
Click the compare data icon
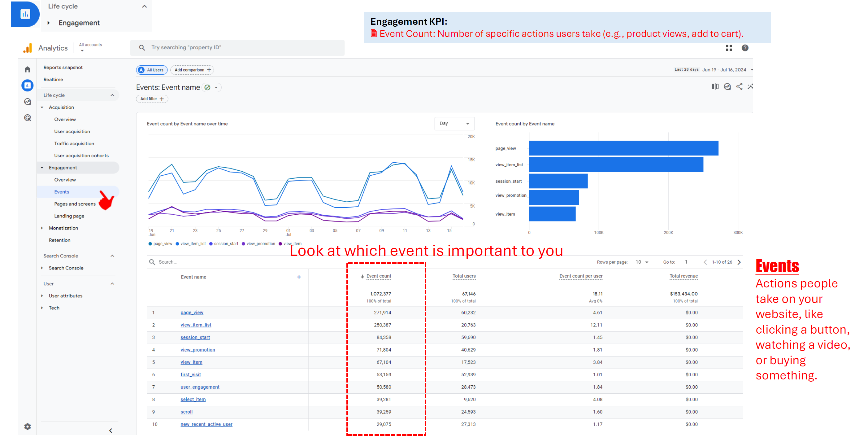[x=715, y=87]
